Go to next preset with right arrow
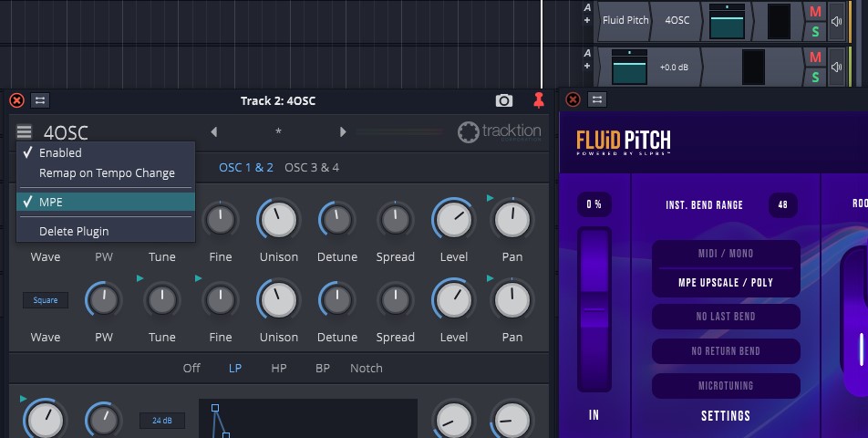This screenshot has width=868, height=438. coord(343,131)
